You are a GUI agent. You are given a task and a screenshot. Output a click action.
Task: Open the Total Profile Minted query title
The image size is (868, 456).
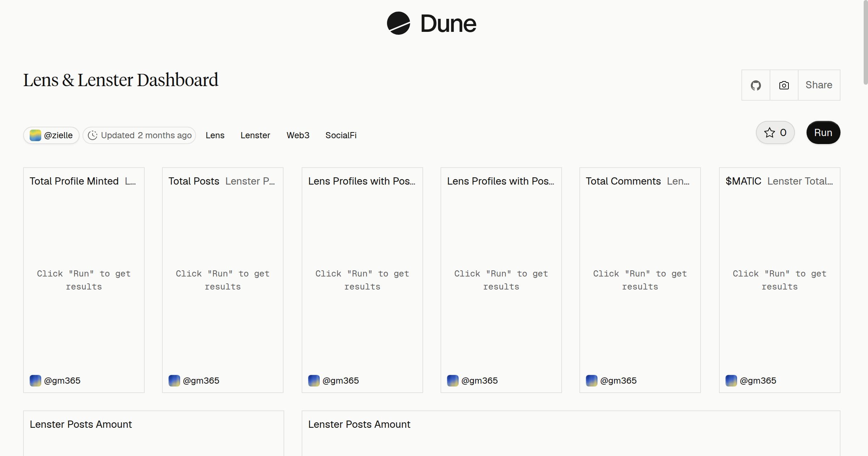coord(74,181)
